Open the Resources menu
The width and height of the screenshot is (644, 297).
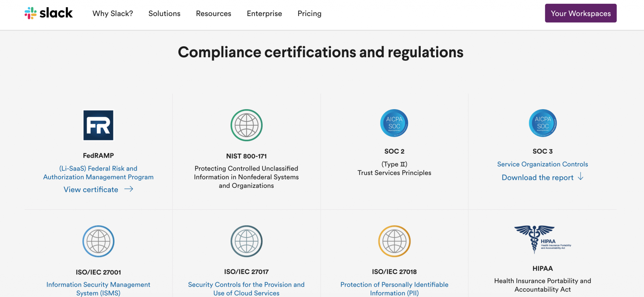coord(214,14)
